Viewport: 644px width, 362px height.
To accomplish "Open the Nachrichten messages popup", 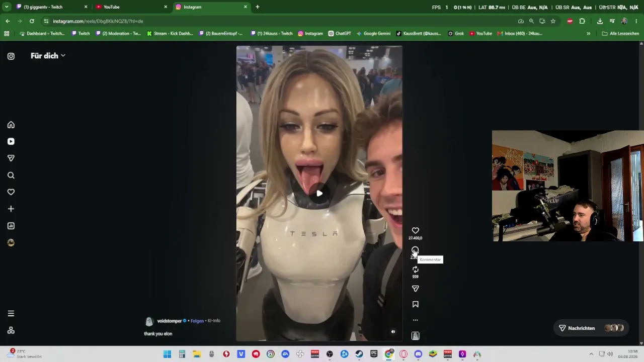I will pyautogui.click(x=591, y=328).
